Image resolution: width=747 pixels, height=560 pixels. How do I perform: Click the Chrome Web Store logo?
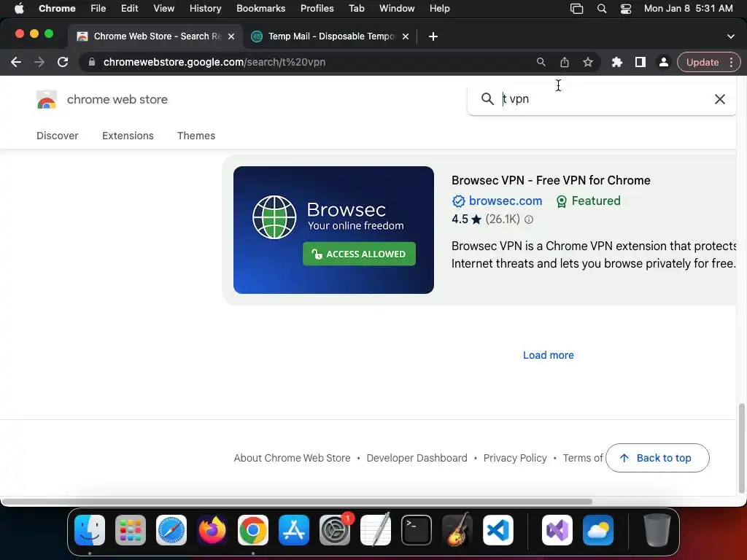tap(47, 99)
